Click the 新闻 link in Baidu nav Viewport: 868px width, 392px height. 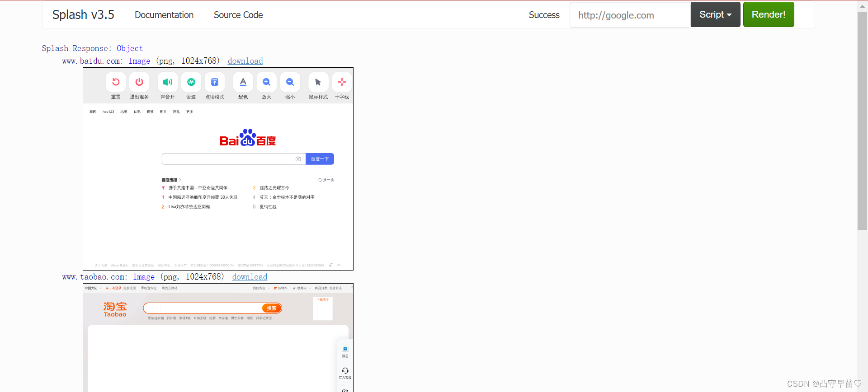coord(93,112)
